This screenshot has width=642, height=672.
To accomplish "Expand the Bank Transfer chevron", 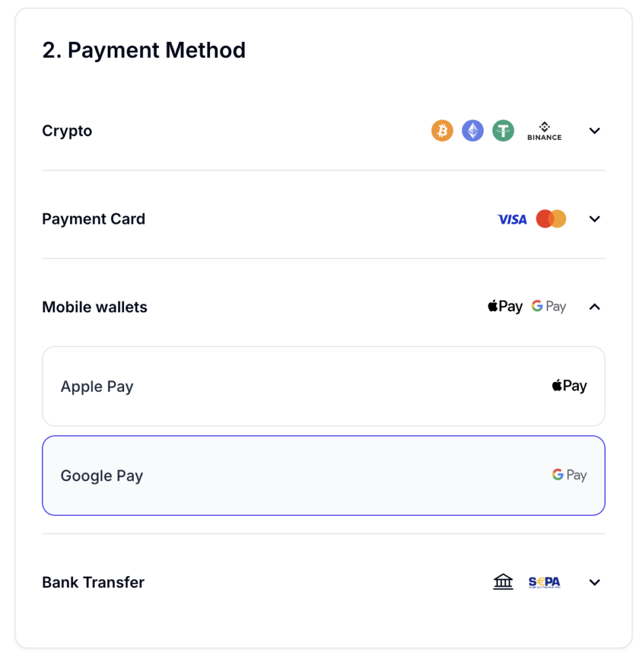I will [x=595, y=582].
